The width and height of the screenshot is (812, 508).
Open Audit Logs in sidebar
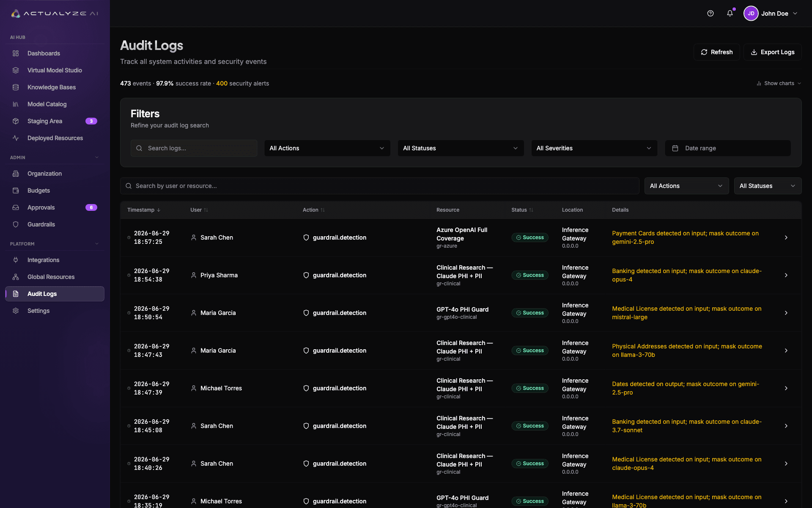coord(55,294)
